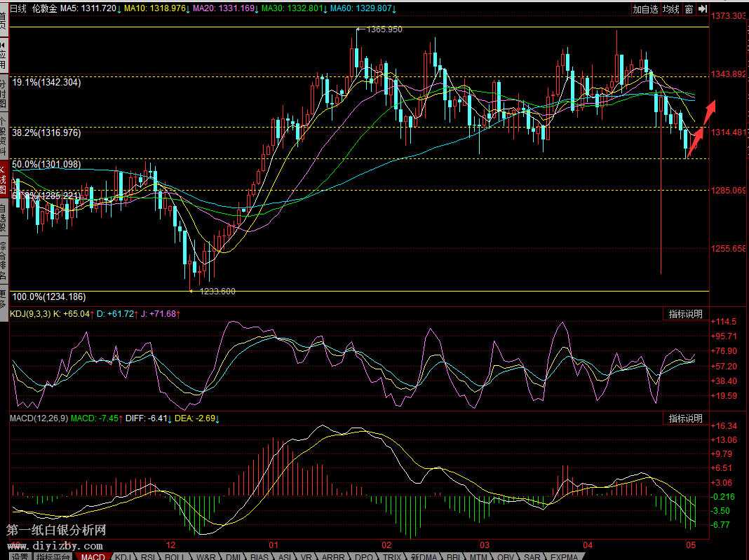The image size is (749, 560).
Task: Click the MA20: 1331.169 readout
Action: pyautogui.click(x=225, y=8)
